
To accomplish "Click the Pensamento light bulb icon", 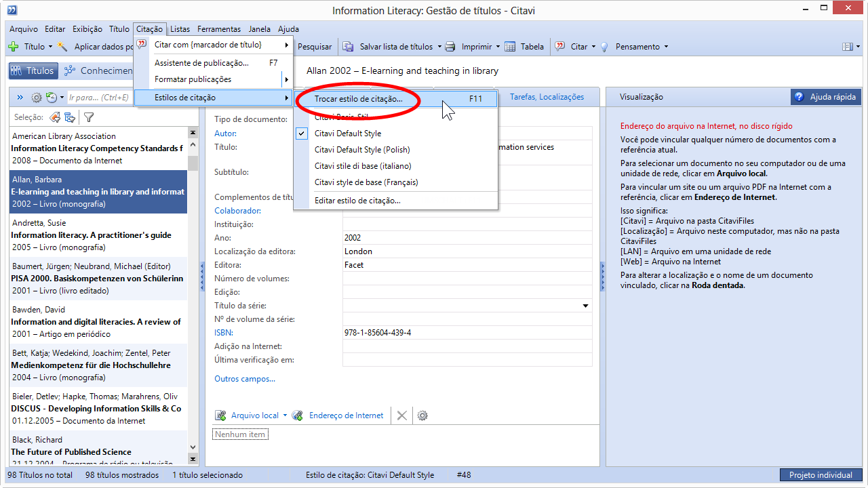I will pos(606,47).
